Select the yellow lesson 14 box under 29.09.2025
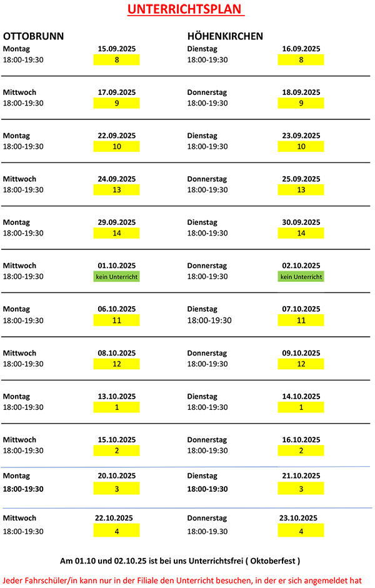 [116, 233]
